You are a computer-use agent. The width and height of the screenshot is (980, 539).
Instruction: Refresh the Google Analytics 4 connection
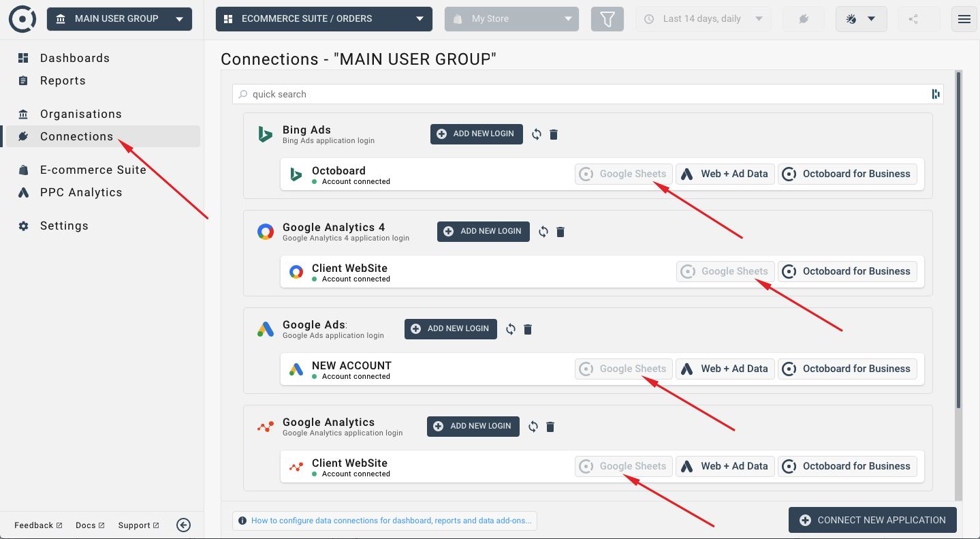point(543,232)
